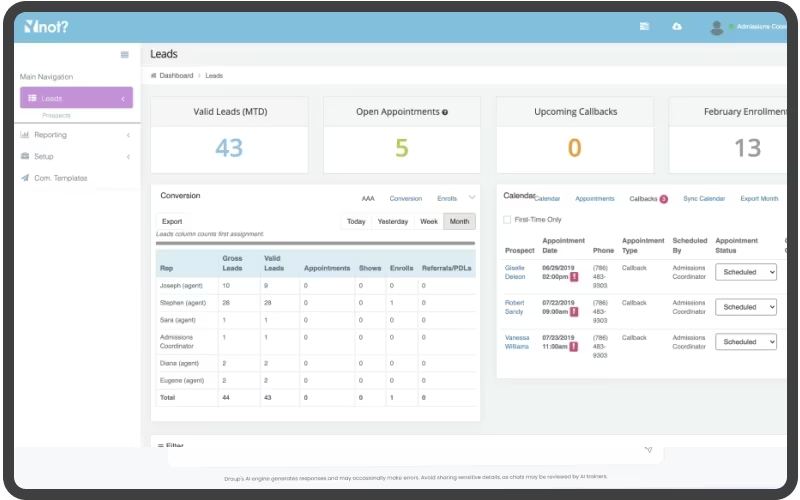
Task: Click the February Enrollments value 13
Action: 747,148
